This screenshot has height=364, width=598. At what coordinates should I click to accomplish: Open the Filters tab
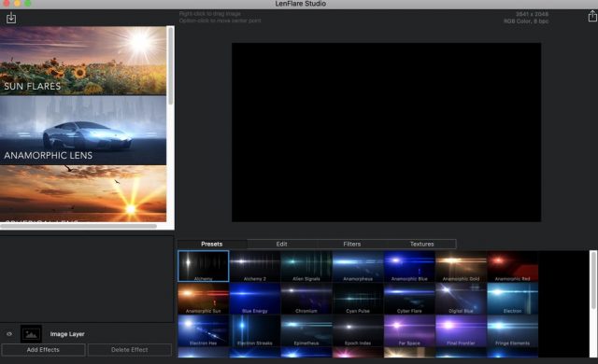pyautogui.click(x=351, y=244)
